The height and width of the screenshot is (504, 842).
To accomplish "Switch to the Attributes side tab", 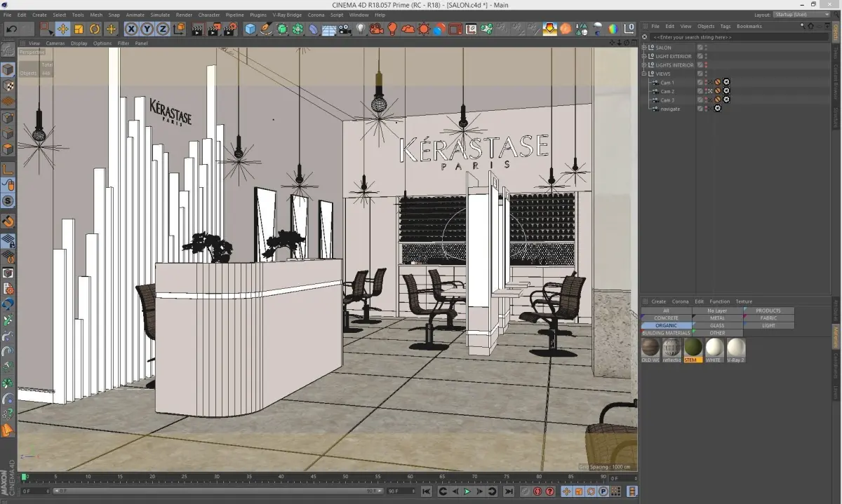I will (x=836, y=309).
